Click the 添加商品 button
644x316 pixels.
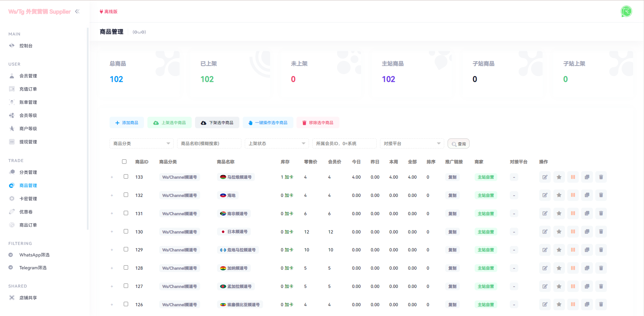pos(127,123)
